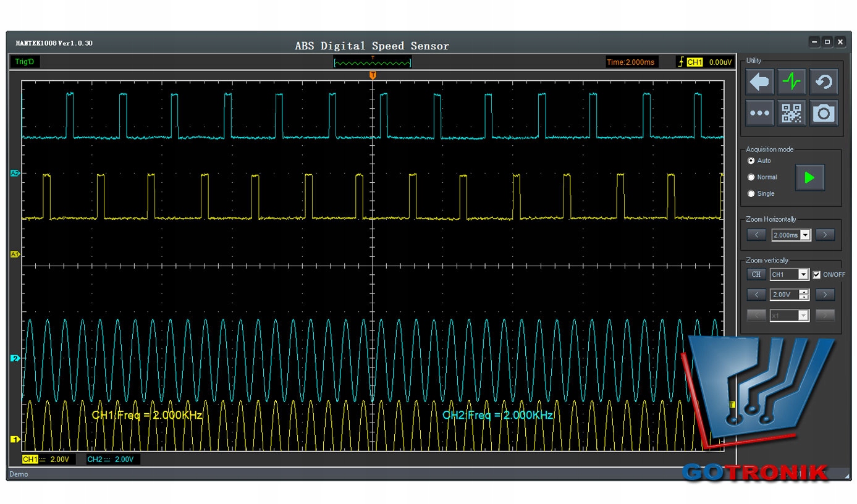Open the CH1 channel selection dropdown
857x504 pixels.
(x=803, y=274)
